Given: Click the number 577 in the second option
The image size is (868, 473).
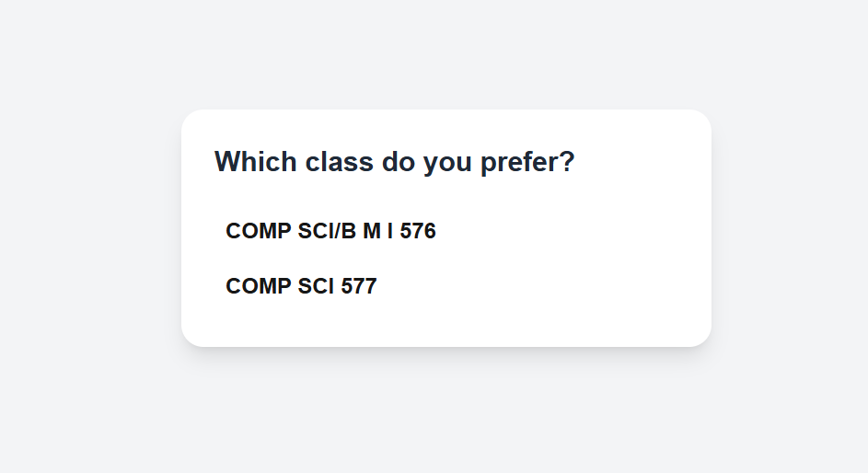Looking at the screenshot, I should pyautogui.click(x=359, y=286).
